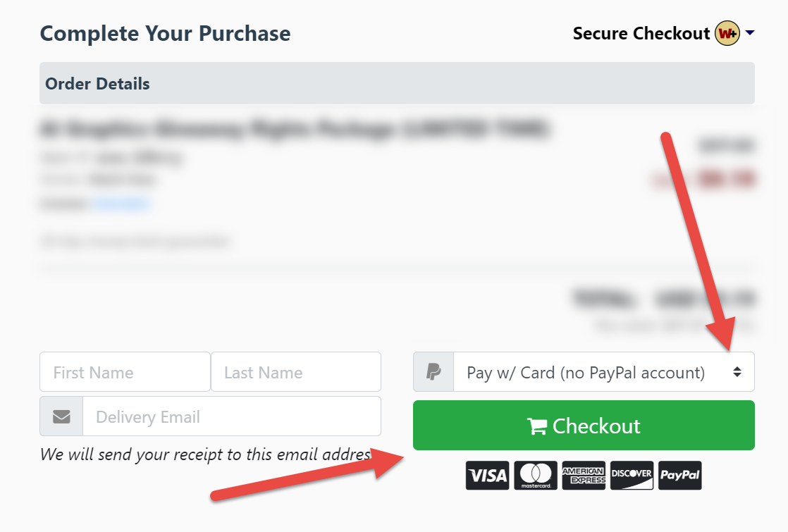The width and height of the screenshot is (788, 532).
Task: Click the American Express card logo
Action: [584, 476]
